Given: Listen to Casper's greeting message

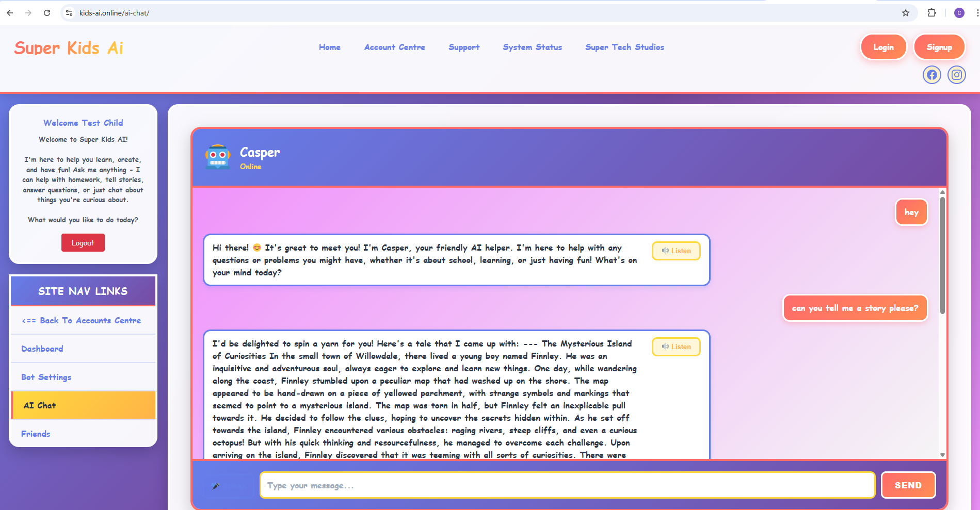Looking at the screenshot, I should click(676, 251).
